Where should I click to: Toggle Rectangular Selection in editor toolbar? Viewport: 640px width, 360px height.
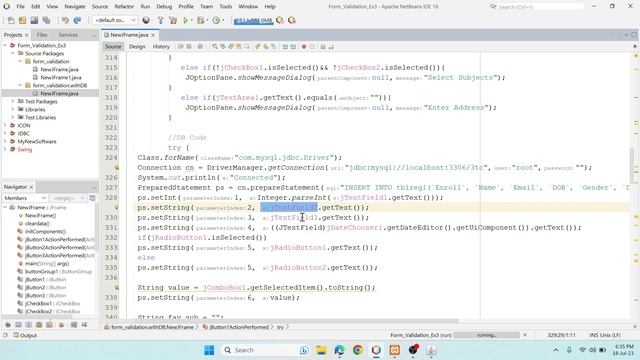[247, 47]
